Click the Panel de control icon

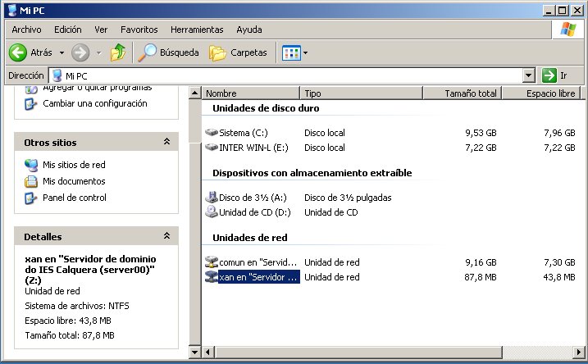tap(31, 198)
